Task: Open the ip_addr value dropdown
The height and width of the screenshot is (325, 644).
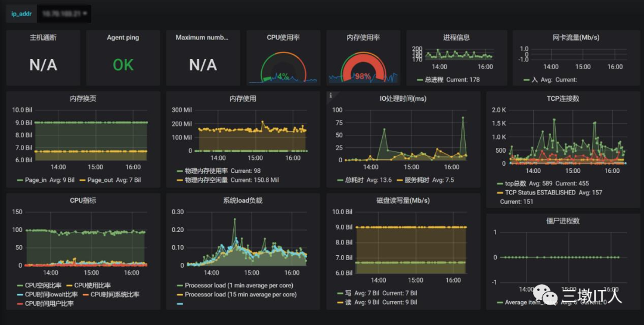Action: pyautogui.click(x=64, y=14)
